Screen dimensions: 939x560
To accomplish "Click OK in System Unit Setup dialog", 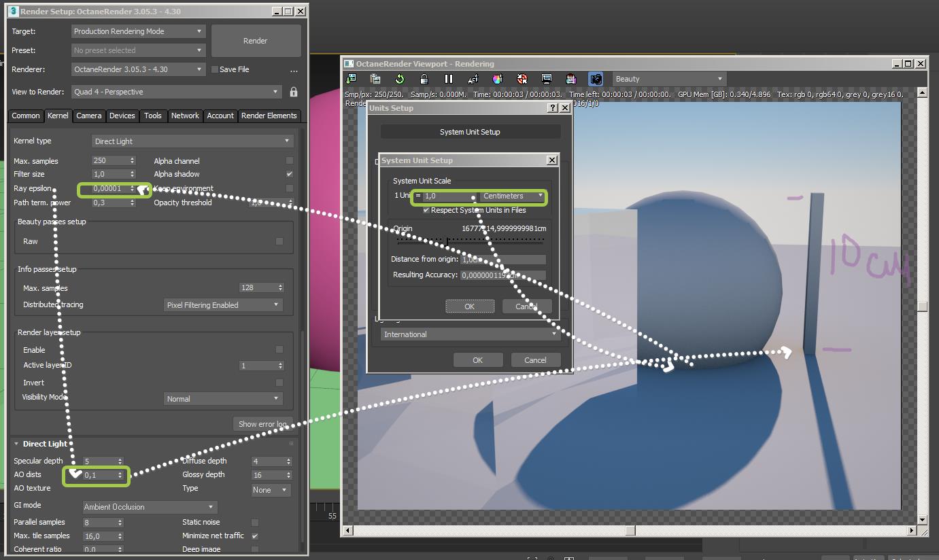I will point(469,307).
